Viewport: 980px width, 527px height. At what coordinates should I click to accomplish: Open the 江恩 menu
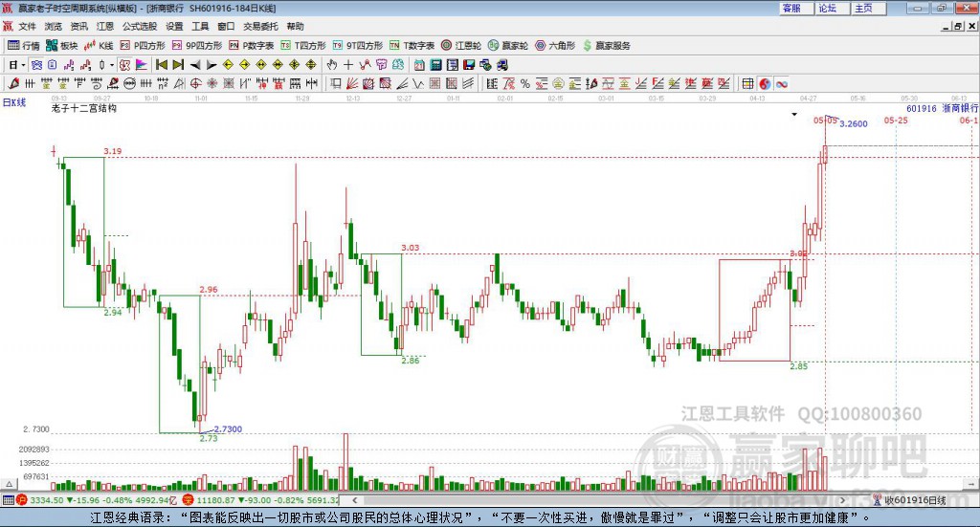(105, 26)
